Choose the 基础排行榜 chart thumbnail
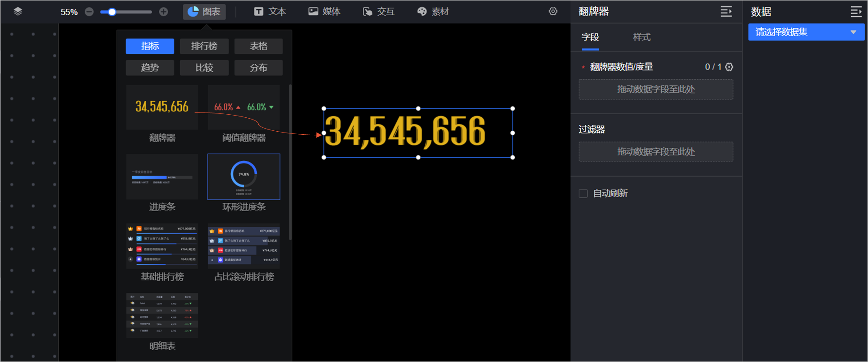The width and height of the screenshot is (868, 362). [162, 246]
